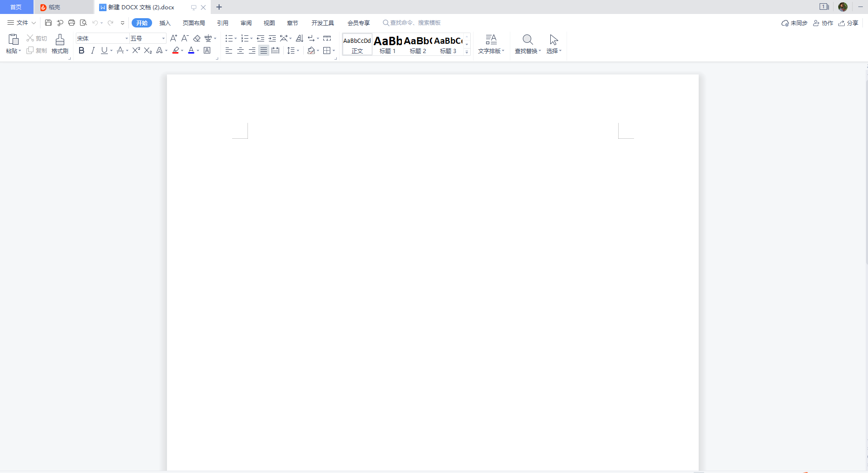
Task: Click the character border boxed A icon
Action: (207, 50)
